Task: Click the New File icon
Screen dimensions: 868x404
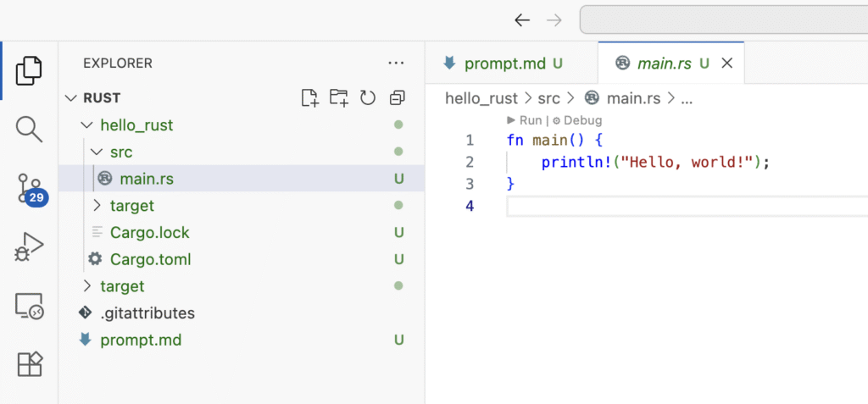Action: point(310,98)
